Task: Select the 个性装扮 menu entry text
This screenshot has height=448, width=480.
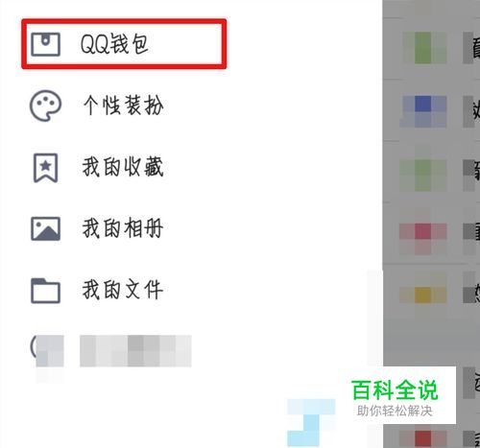Action: 123,106
